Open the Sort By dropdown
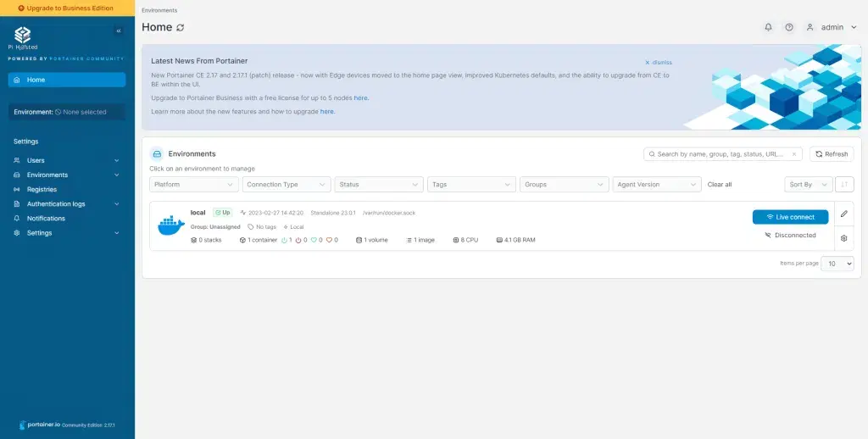 coord(808,185)
